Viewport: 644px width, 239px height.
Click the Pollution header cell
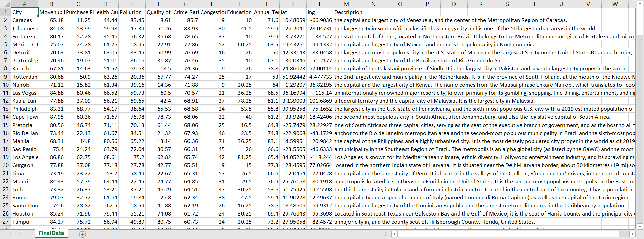pos(132,12)
